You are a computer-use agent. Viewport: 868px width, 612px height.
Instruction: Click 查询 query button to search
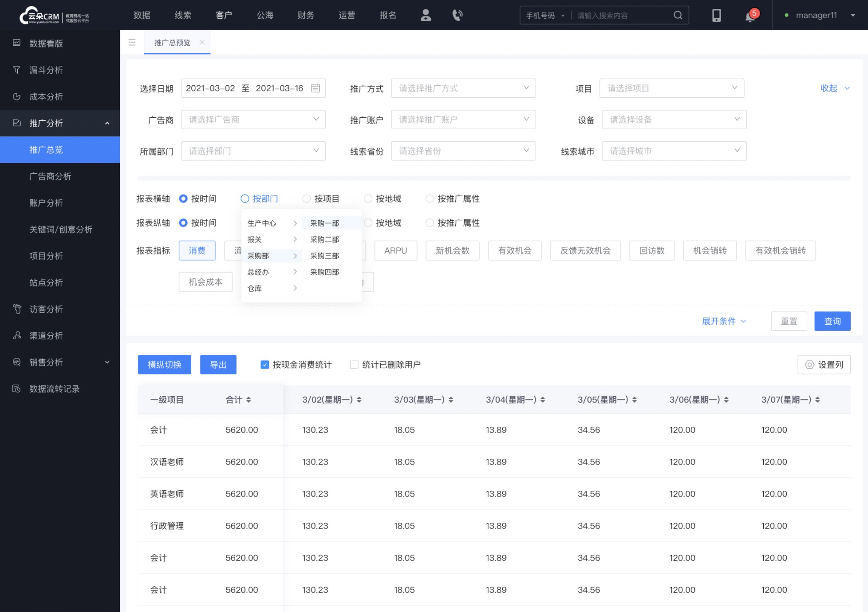pyautogui.click(x=832, y=321)
